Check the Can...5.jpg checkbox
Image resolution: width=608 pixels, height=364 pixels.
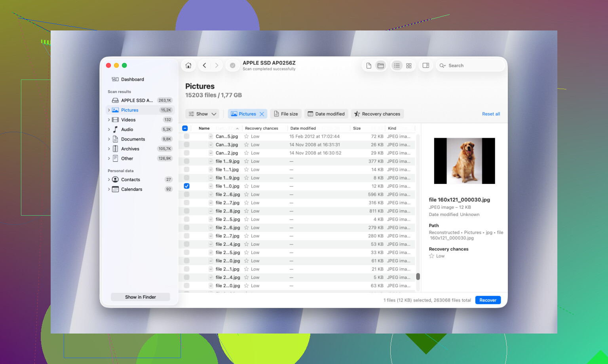pos(186,136)
